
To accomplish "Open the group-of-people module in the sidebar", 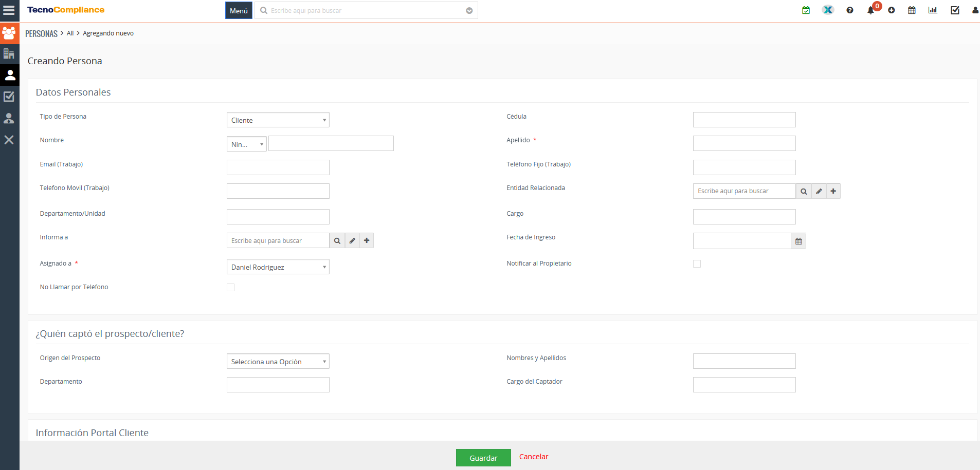I will click(9, 33).
